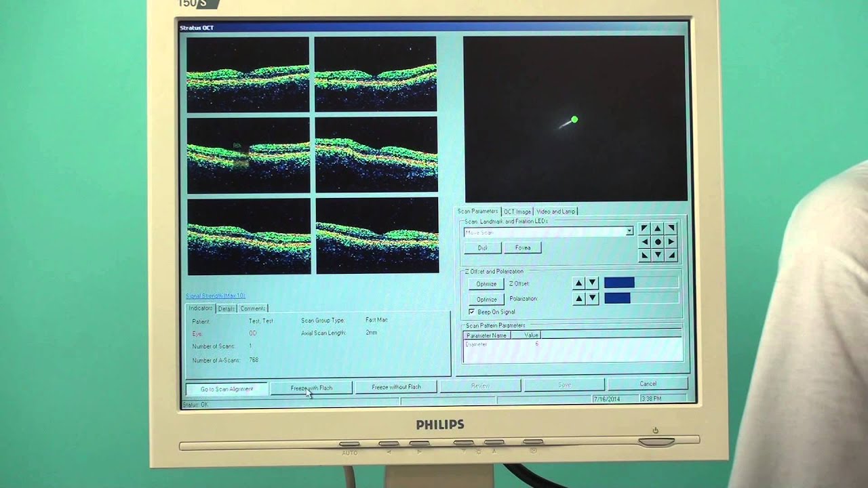Increase Z Offset with up arrow

click(x=578, y=283)
